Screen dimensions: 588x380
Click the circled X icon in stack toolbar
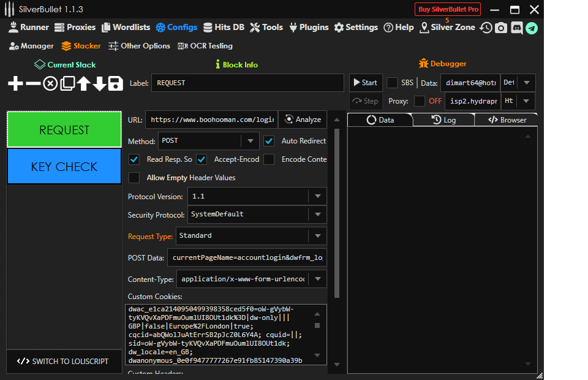(50, 84)
